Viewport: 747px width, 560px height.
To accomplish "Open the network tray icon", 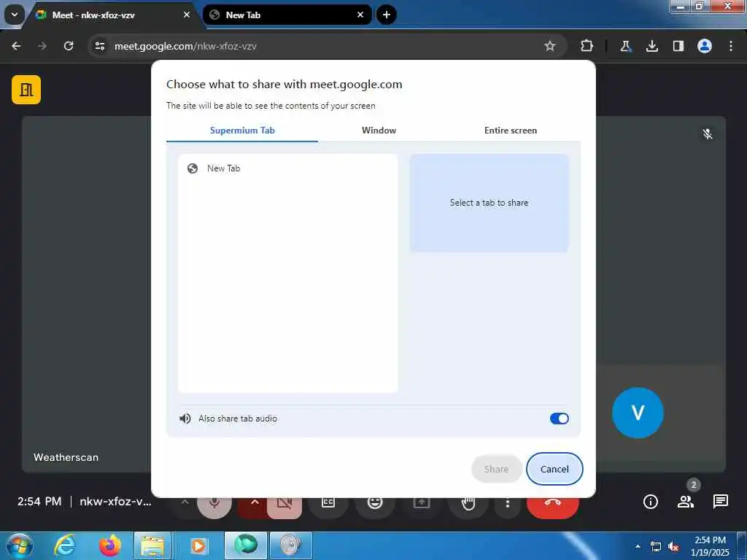I will [656, 547].
